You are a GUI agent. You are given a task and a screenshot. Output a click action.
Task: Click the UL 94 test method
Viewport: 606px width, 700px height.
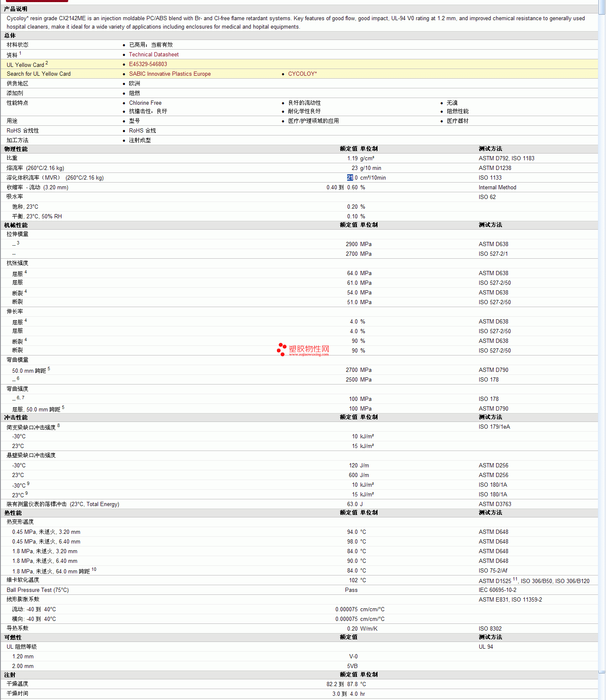[486, 647]
